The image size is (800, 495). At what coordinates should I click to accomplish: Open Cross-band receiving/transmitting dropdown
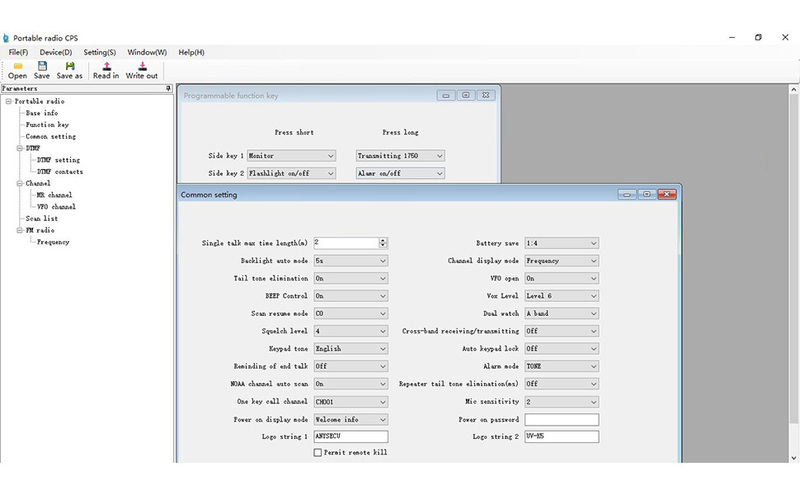pos(562,331)
